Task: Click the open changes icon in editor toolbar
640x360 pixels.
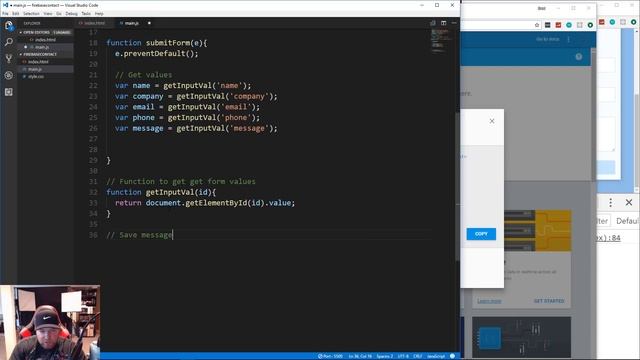Action: [x=433, y=23]
